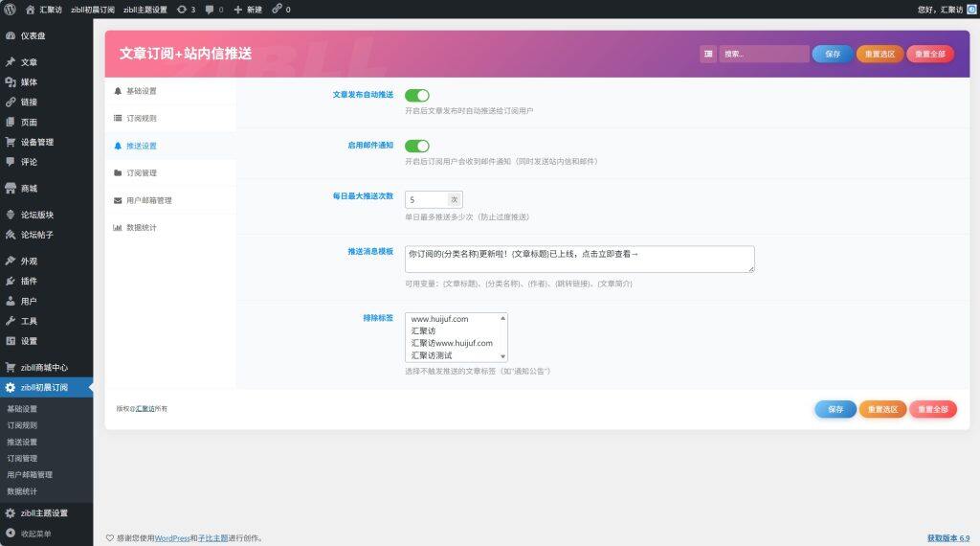Open 获取版本 6.9 link
This screenshot has width=980, height=546.
(x=948, y=538)
